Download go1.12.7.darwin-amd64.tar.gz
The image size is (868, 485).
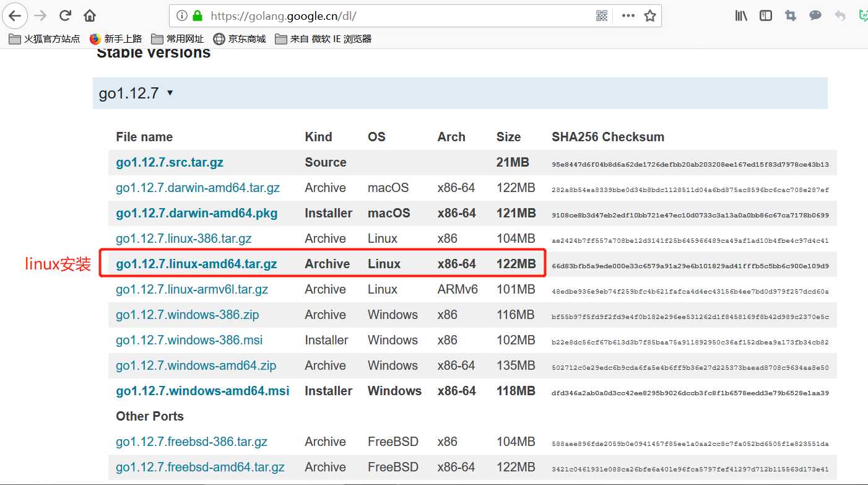click(197, 188)
